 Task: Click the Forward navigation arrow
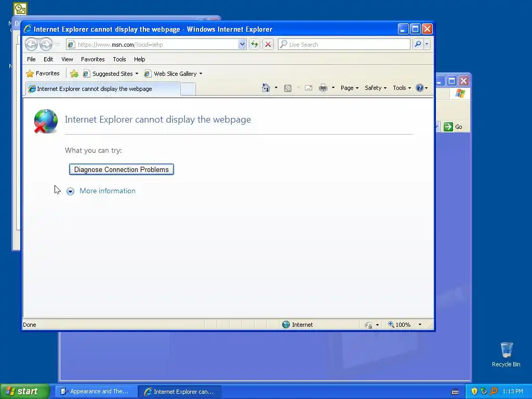[x=46, y=44]
